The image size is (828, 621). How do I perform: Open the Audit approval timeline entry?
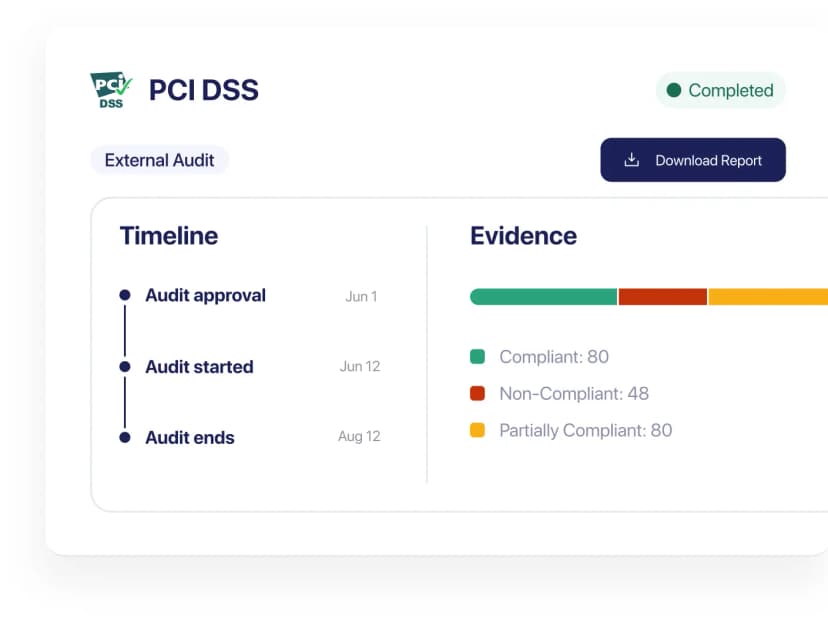point(205,295)
